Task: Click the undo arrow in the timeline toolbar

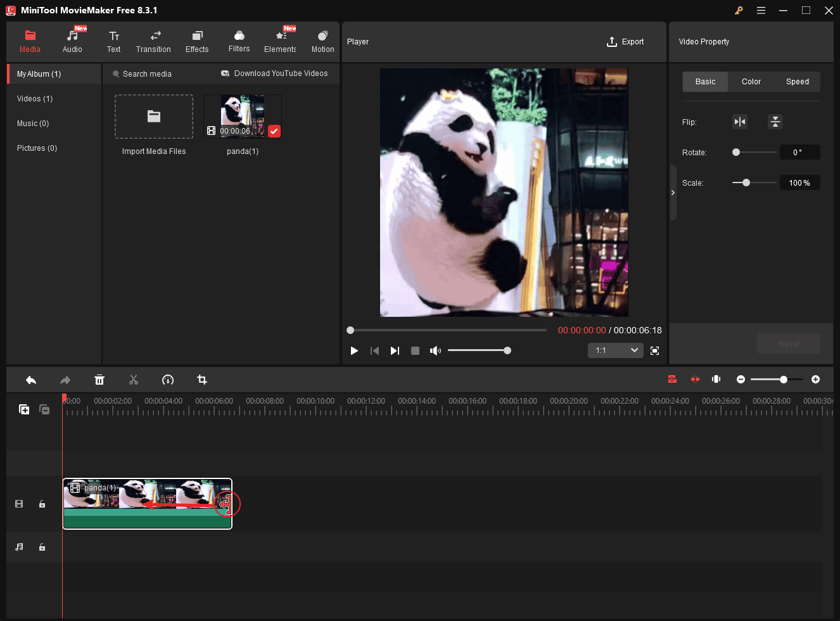Action: coord(31,380)
